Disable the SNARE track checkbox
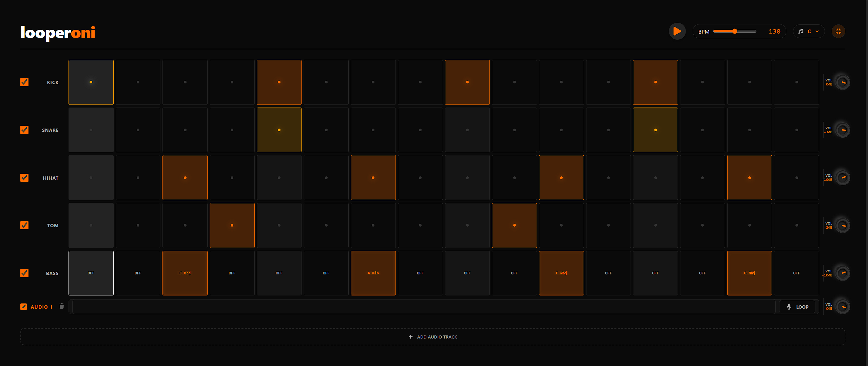Viewport: 868px width, 366px height. click(24, 130)
